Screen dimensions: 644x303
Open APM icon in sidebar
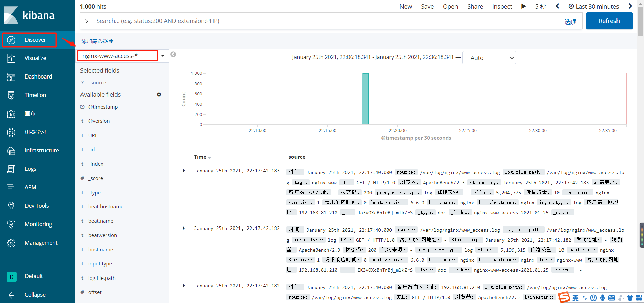pyautogui.click(x=11, y=188)
